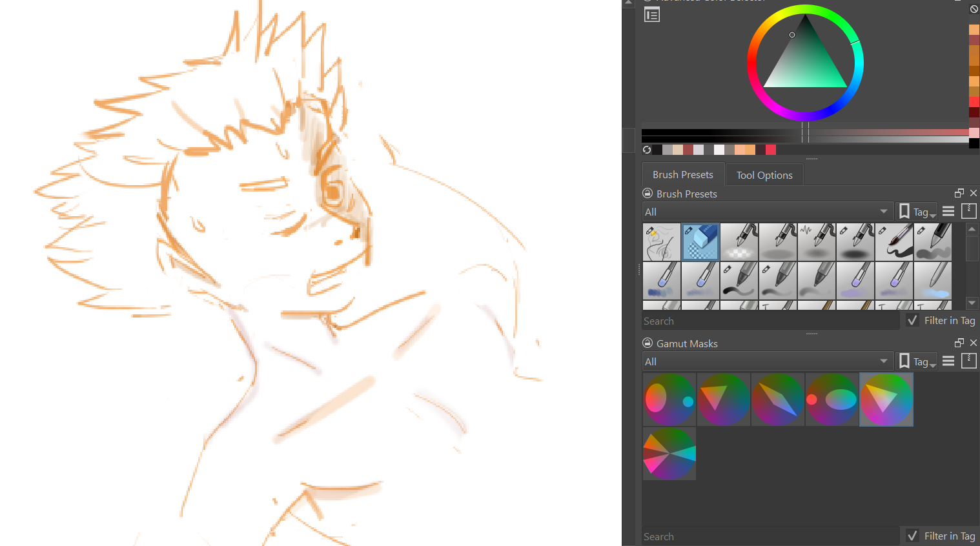980x546 pixels.
Task: Pick the bright red swatch in color history
Action: pyautogui.click(x=974, y=102)
